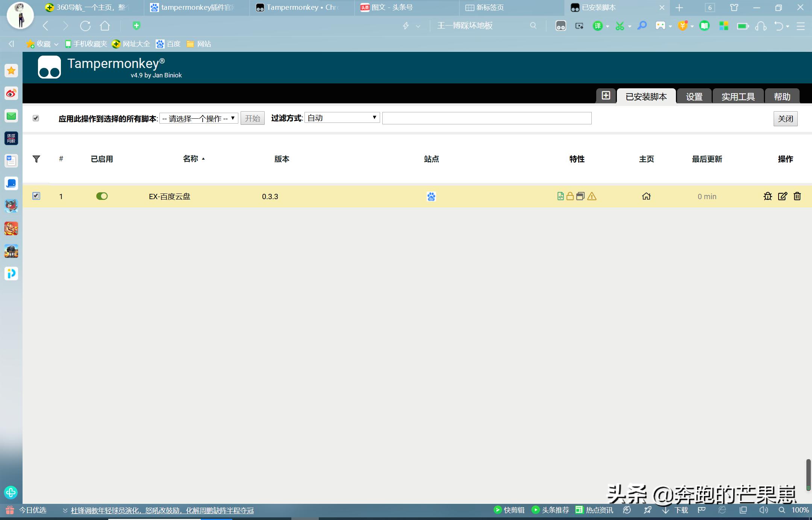Click the bug/debug icon for EX-百度云盘 script

click(768, 196)
